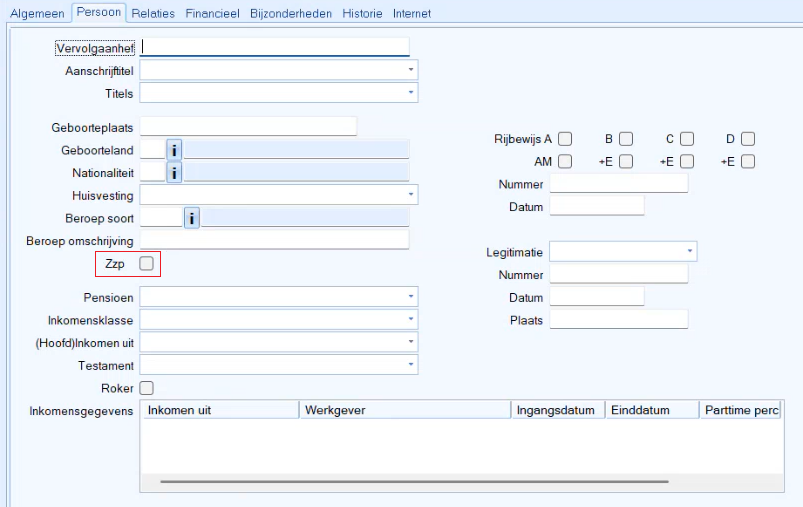Screen dimensions: 803x507
Task: Click the Nationaliteit code field
Action: tap(153, 172)
